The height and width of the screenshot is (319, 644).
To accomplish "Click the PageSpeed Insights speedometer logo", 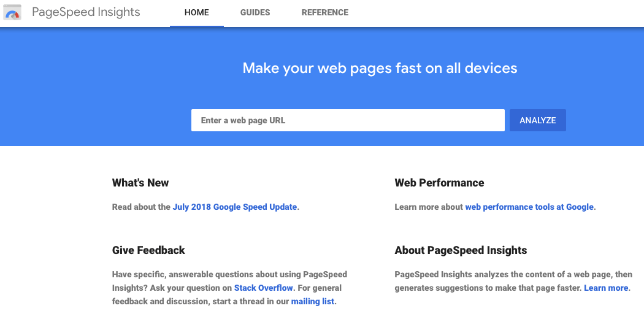I will pyautogui.click(x=12, y=12).
